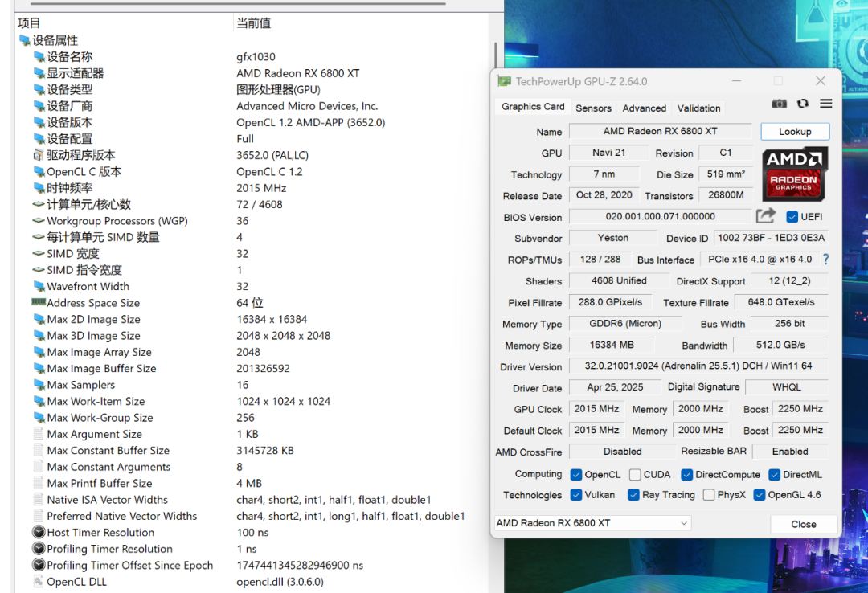Click the clock icon beside Profiling Timer Resolution

pyautogui.click(x=39, y=549)
